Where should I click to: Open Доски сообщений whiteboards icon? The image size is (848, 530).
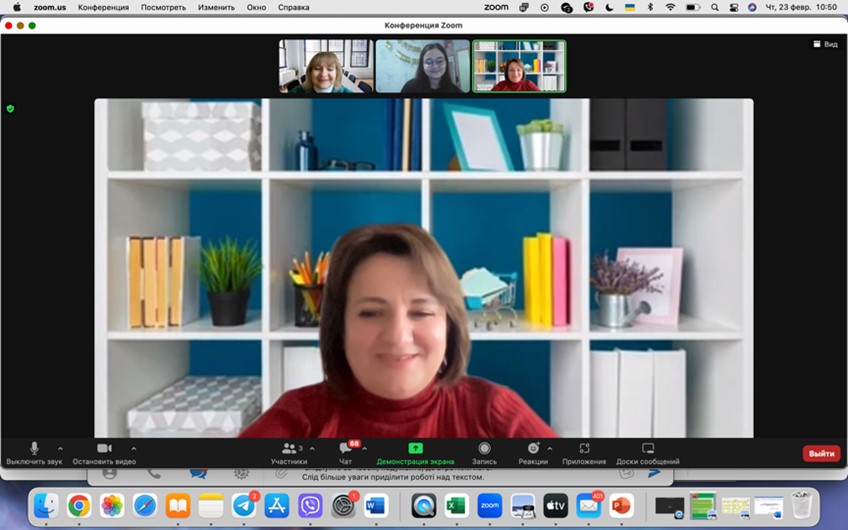[x=647, y=453]
